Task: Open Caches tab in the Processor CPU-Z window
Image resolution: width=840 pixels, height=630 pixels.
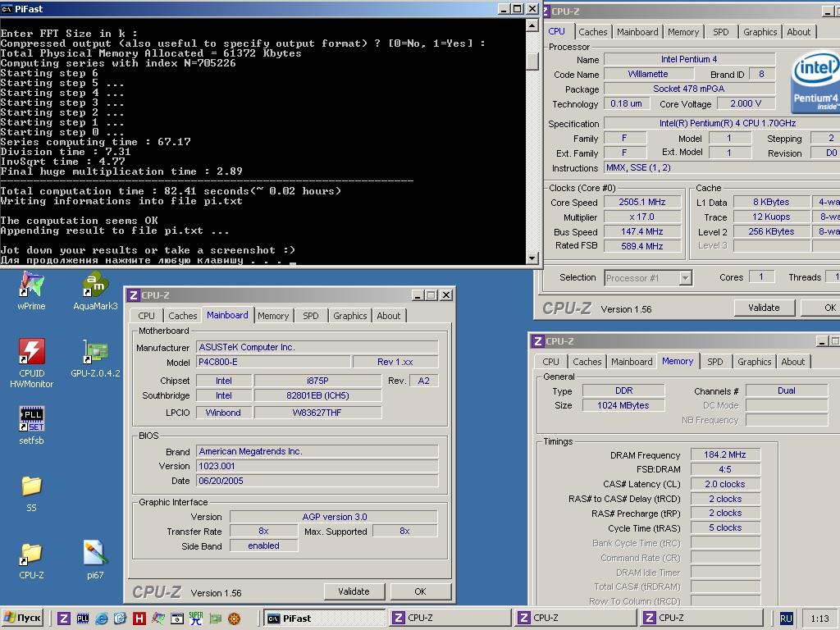Action: point(592,32)
